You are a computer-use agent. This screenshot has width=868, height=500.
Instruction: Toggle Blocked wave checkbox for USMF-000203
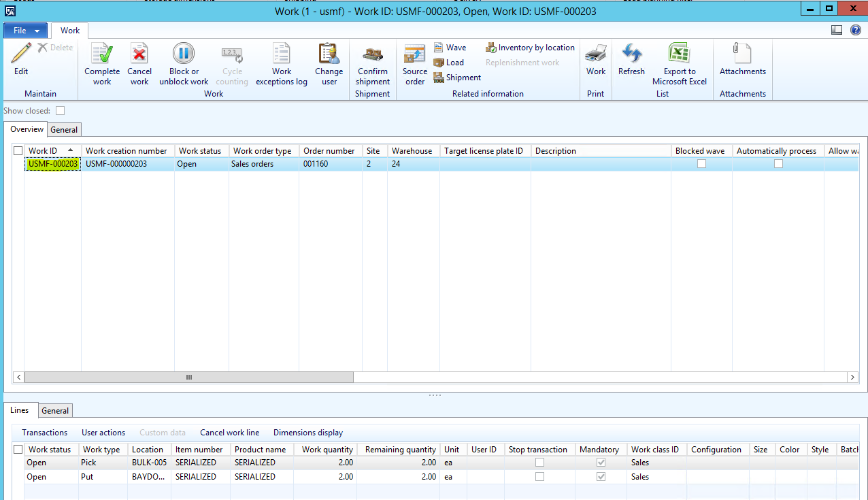pyautogui.click(x=701, y=164)
